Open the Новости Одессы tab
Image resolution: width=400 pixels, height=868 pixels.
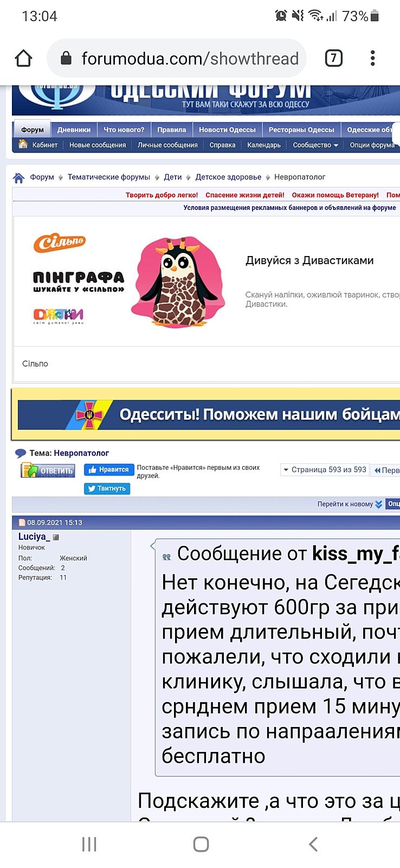(x=227, y=130)
